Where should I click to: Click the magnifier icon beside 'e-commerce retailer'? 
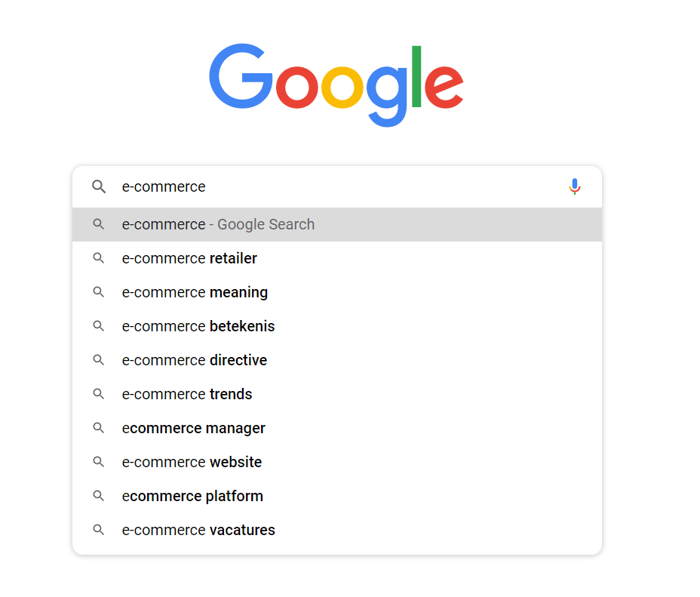coord(98,258)
